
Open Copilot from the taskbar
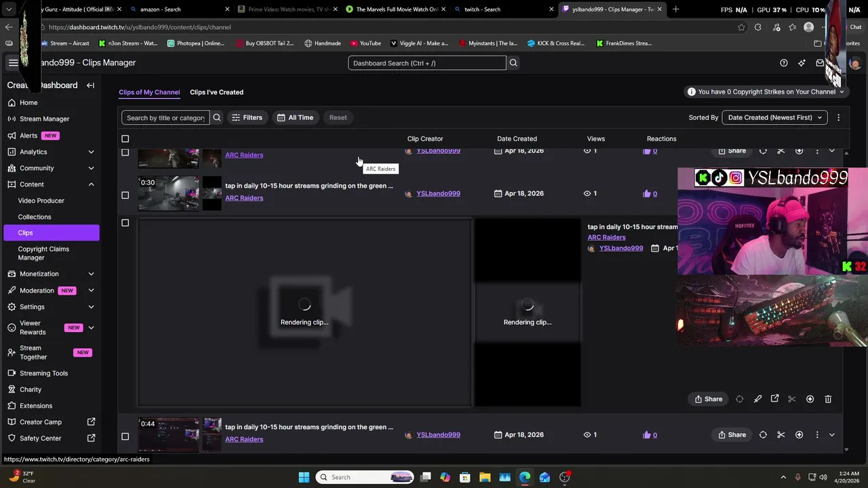(x=445, y=477)
